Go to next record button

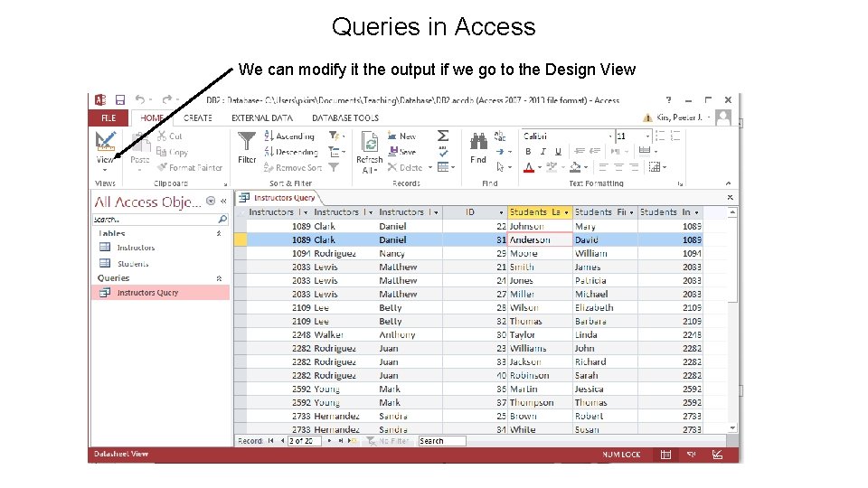[x=329, y=441]
